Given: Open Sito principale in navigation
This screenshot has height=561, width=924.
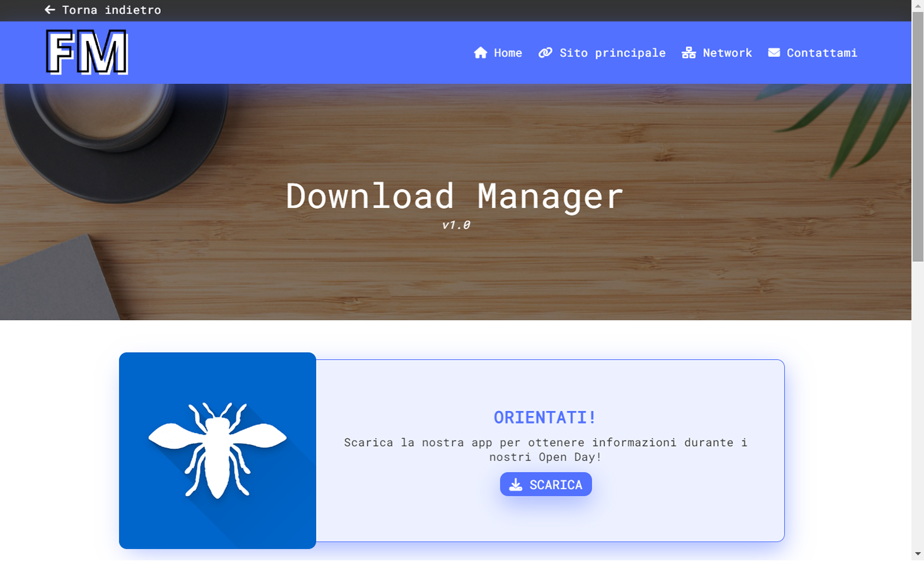Looking at the screenshot, I should point(602,53).
